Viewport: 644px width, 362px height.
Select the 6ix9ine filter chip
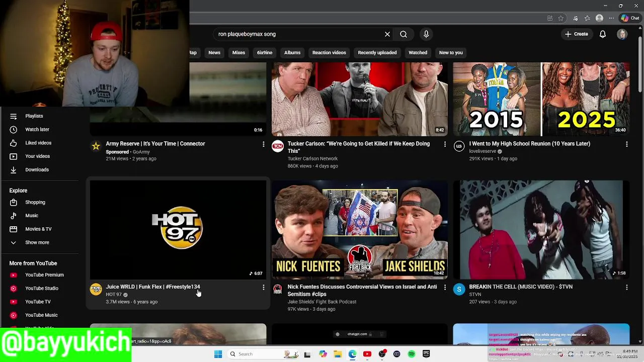point(265,52)
